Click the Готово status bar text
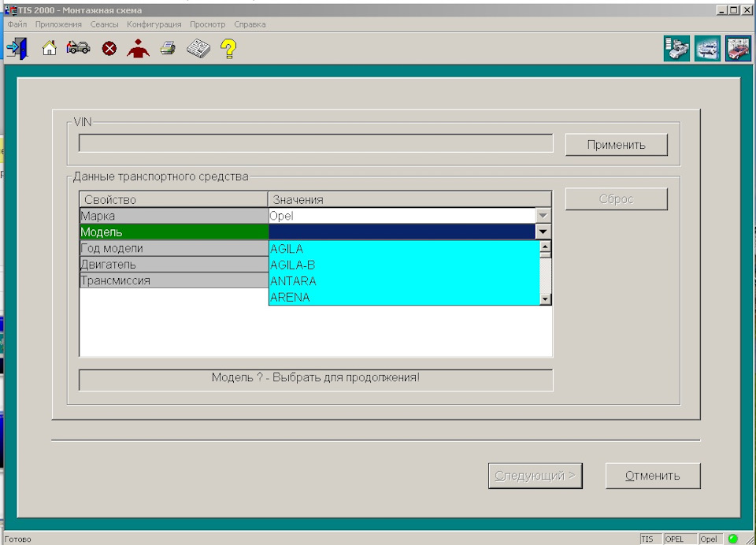756x545 pixels. (18, 539)
